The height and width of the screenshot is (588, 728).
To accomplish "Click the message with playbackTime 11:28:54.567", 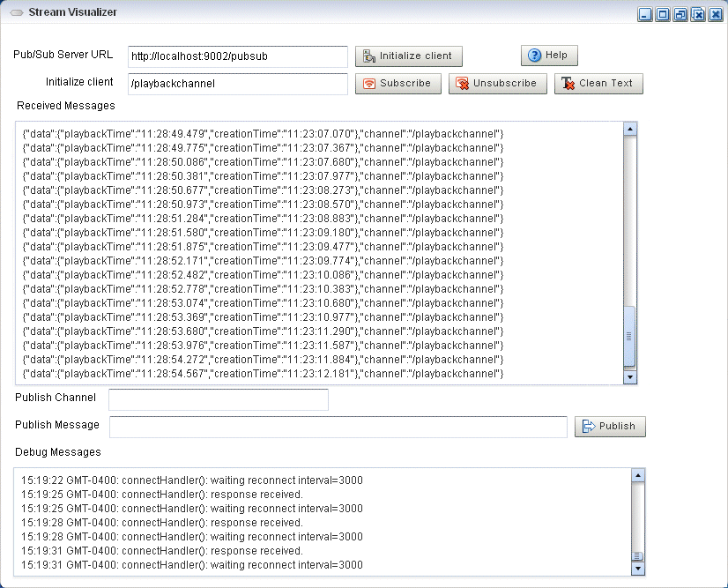I will [x=264, y=374].
